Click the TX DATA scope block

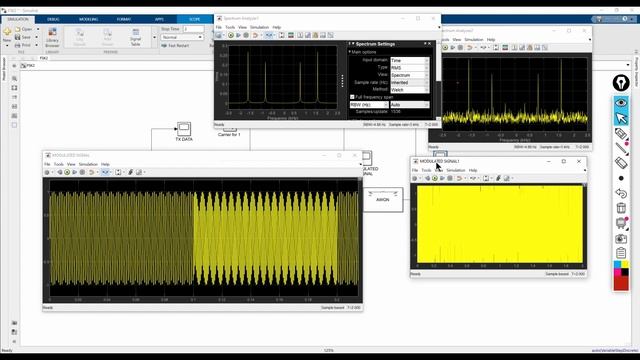coord(184,129)
